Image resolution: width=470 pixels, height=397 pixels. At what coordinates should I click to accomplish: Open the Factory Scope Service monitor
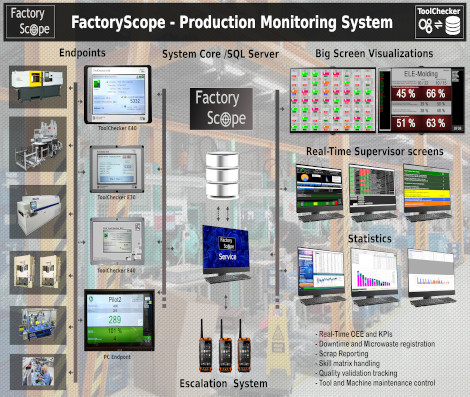click(226, 254)
